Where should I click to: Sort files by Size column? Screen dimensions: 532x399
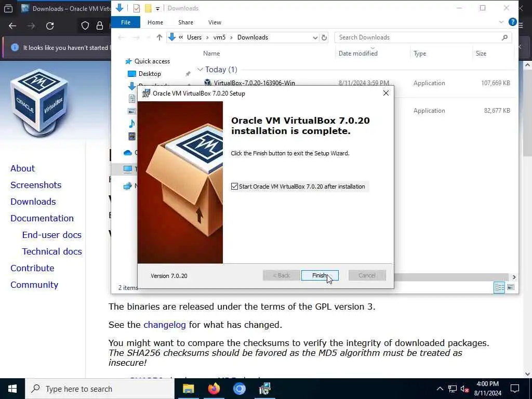pos(481,54)
